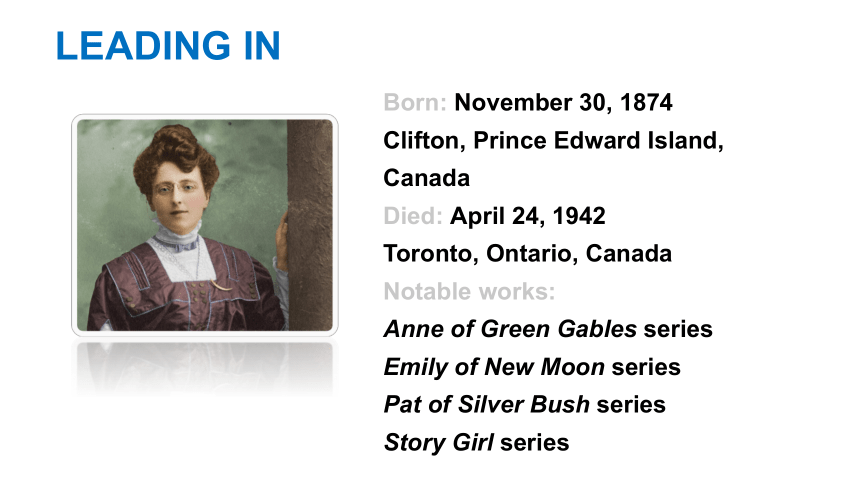This screenshot has width=860, height=484.
Task: Select the Anne of Green Gables title
Action: pyautogui.click(x=511, y=329)
